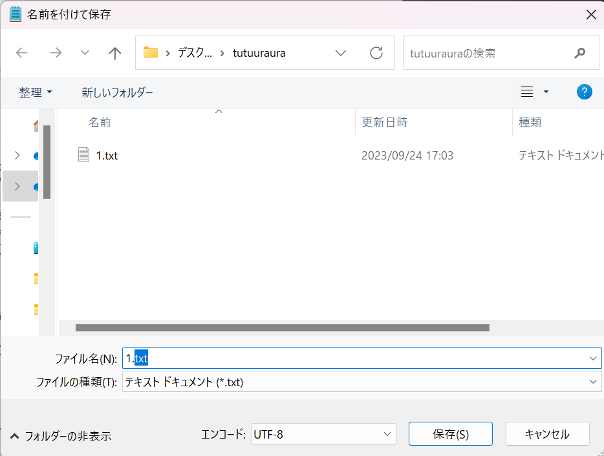Open the help question mark icon
Screen dimensions: 604x456
point(585,92)
